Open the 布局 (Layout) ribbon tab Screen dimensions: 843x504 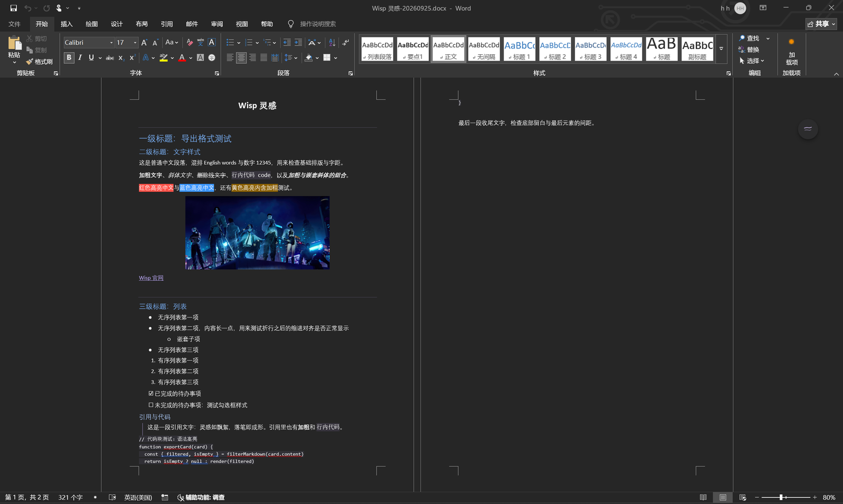(x=142, y=24)
